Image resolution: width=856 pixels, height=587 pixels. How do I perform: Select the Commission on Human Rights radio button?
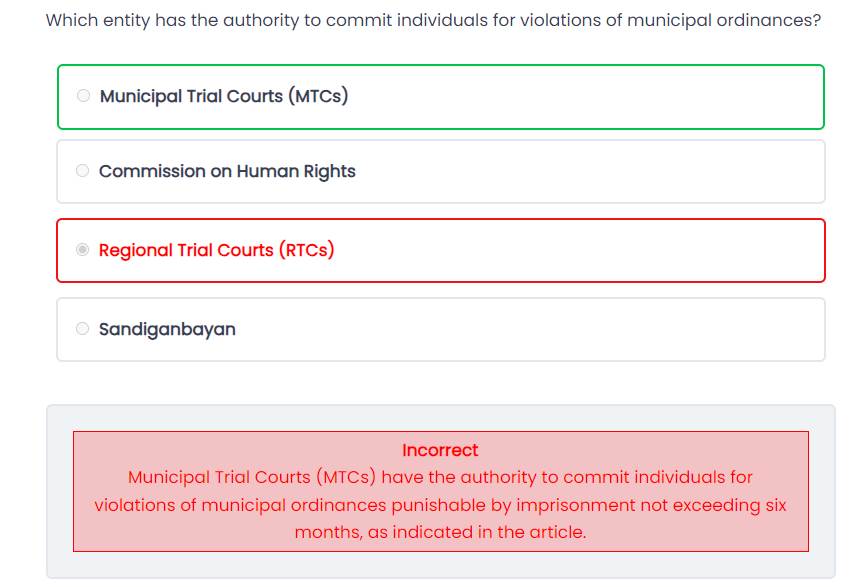(x=82, y=171)
